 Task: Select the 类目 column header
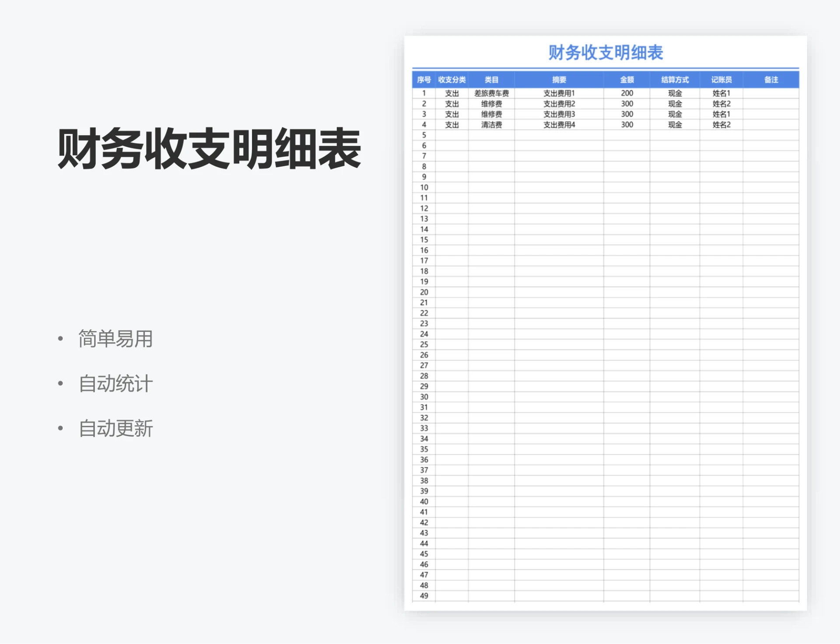(x=492, y=79)
